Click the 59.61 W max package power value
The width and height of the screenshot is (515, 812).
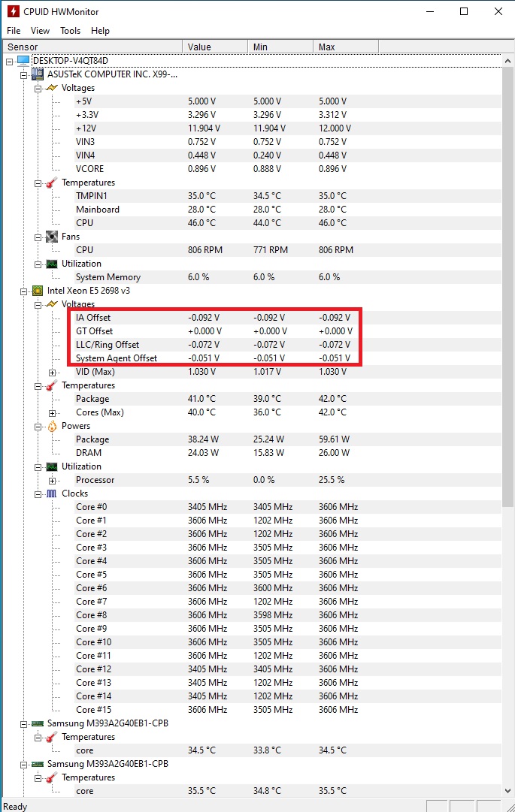pos(334,439)
